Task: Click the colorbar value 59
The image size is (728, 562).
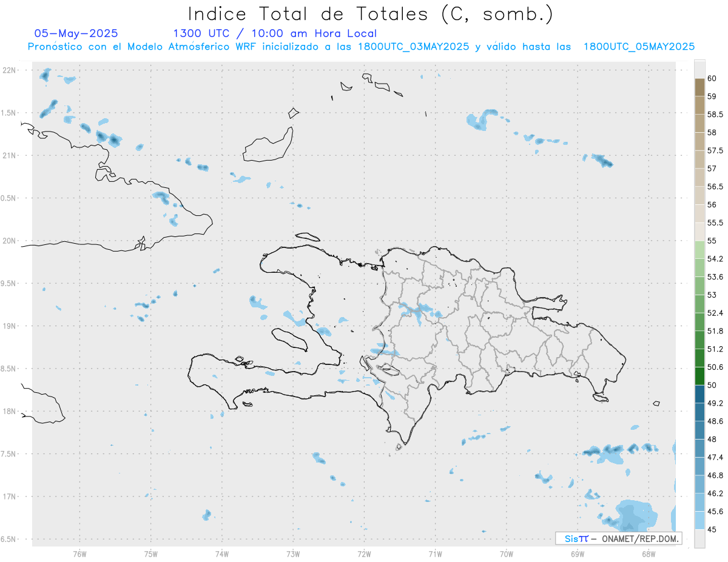Action: coord(712,96)
